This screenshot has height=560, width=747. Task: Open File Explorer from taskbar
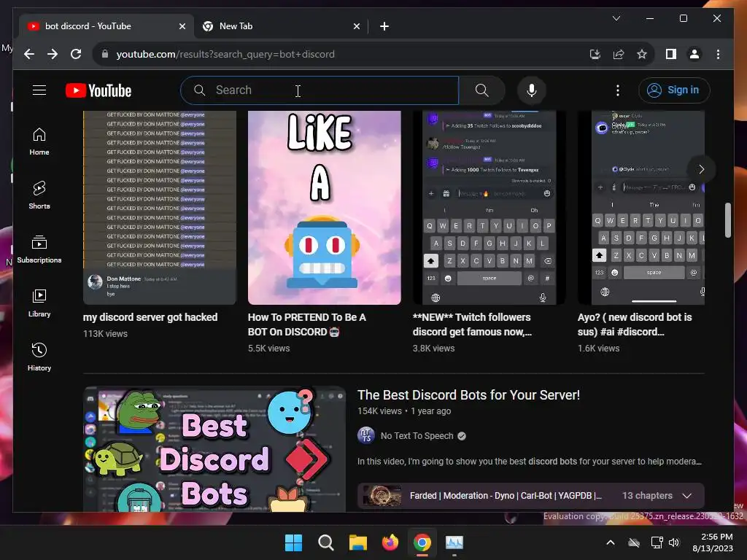(357, 542)
